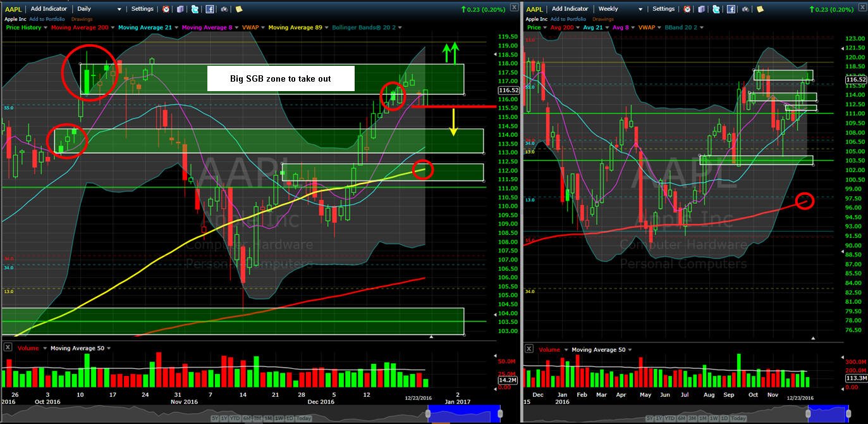The image size is (868, 424).
Task: Click the Twitter share icon in Daily chart
Action: (x=195, y=9)
